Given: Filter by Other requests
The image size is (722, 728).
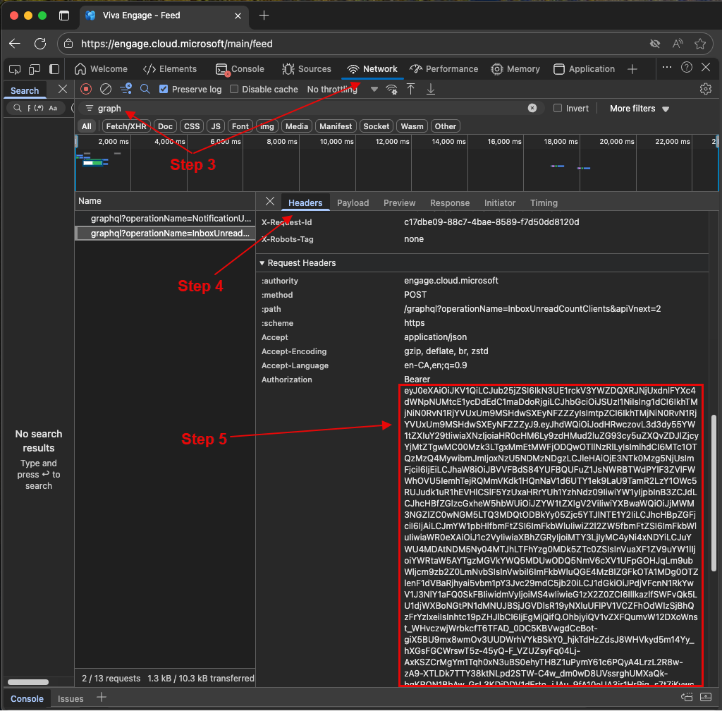Looking at the screenshot, I should (x=446, y=126).
